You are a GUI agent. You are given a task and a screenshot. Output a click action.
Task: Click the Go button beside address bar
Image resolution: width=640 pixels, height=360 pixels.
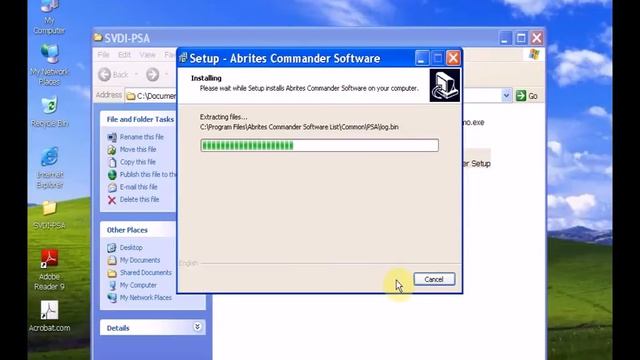[x=527, y=96]
